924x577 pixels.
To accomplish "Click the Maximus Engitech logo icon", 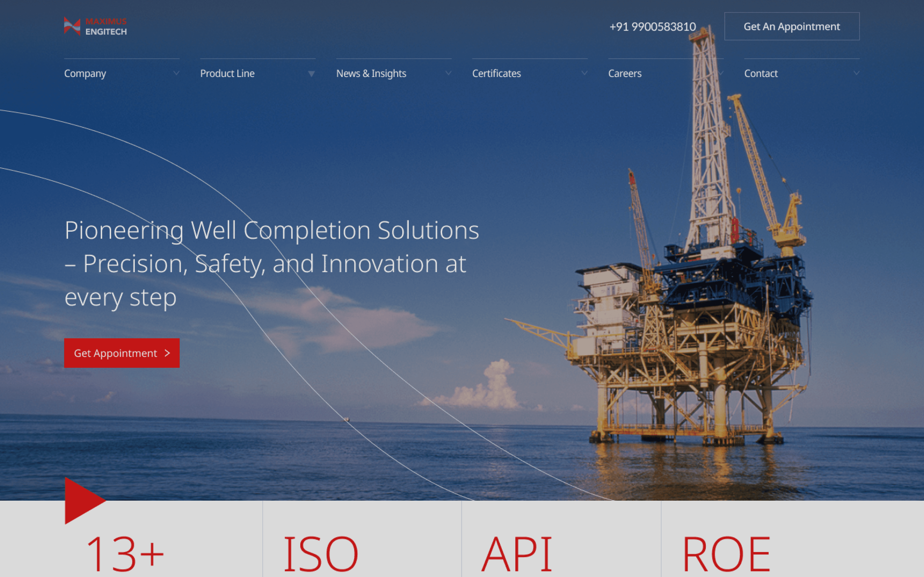I will coord(72,26).
